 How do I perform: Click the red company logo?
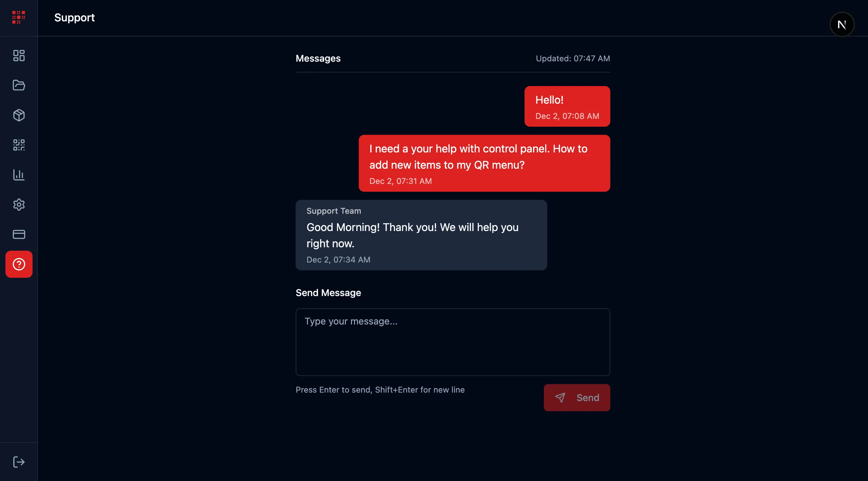(18, 17)
